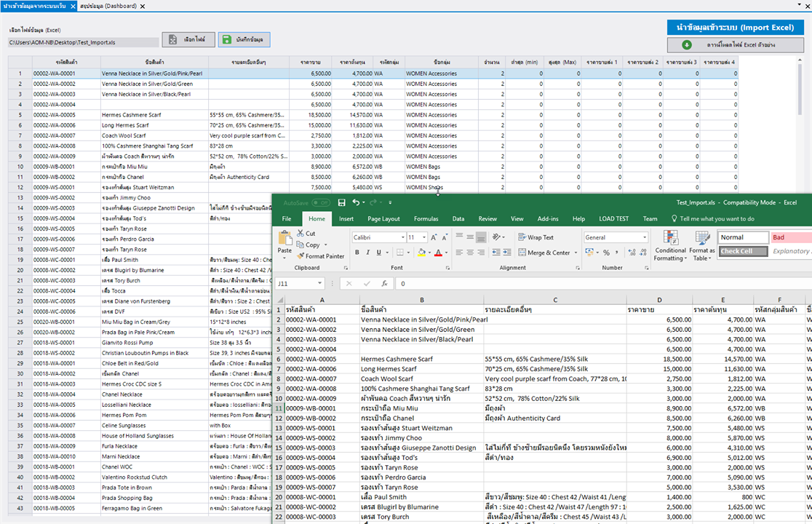Apply bold formatting in Excel

357,253
